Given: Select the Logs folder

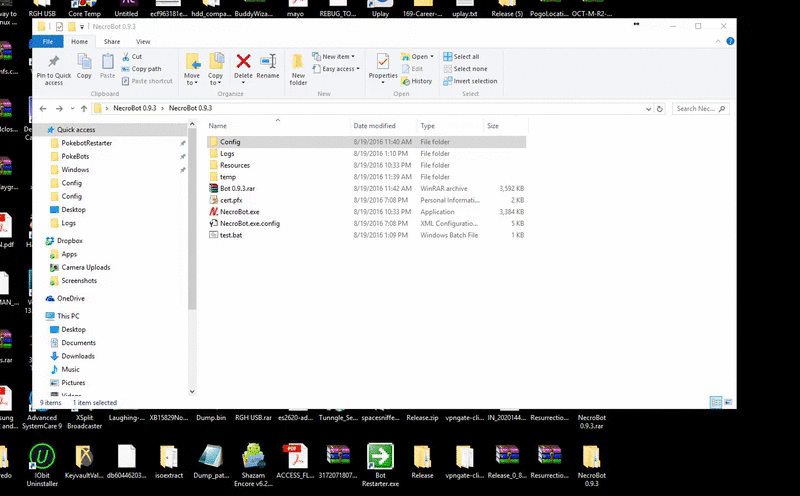Looking at the screenshot, I should pos(366,154).
